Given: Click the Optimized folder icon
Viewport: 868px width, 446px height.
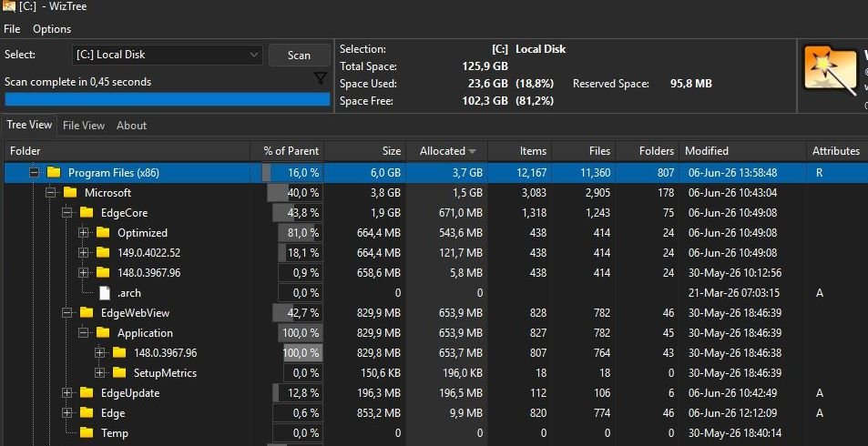Looking at the screenshot, I should coord(103,232).
